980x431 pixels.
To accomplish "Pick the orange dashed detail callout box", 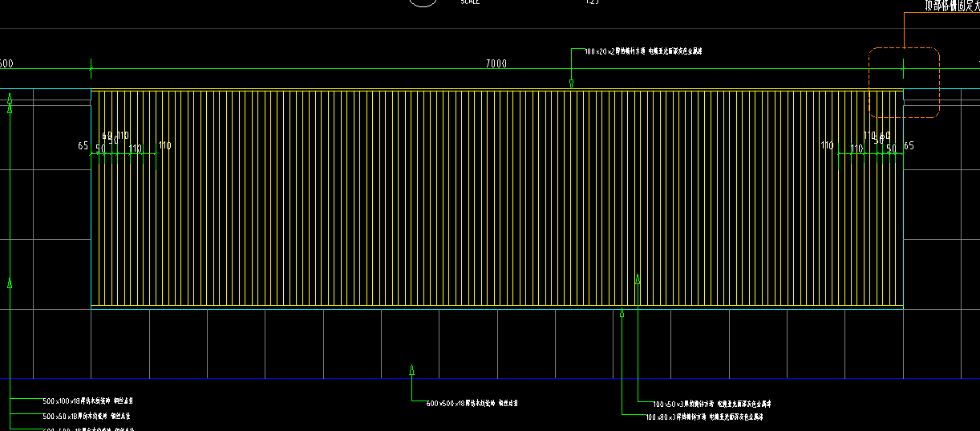I will 904,83.
